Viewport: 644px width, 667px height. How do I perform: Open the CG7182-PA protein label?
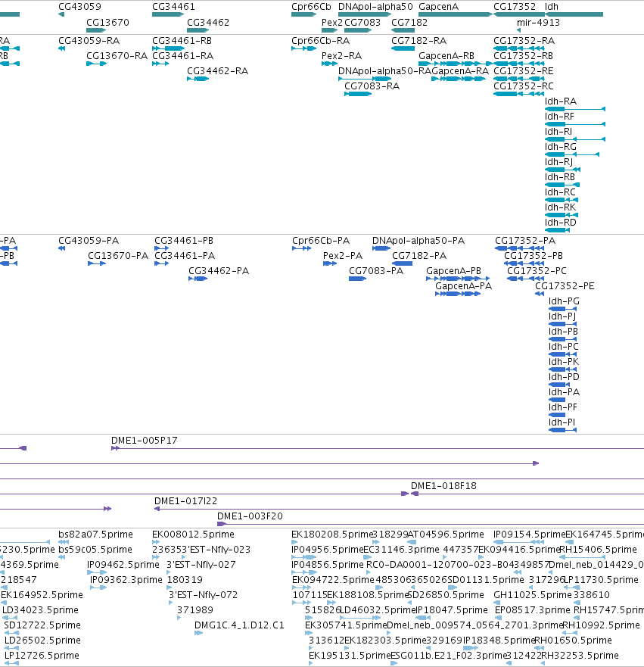(x=419, y=256)
